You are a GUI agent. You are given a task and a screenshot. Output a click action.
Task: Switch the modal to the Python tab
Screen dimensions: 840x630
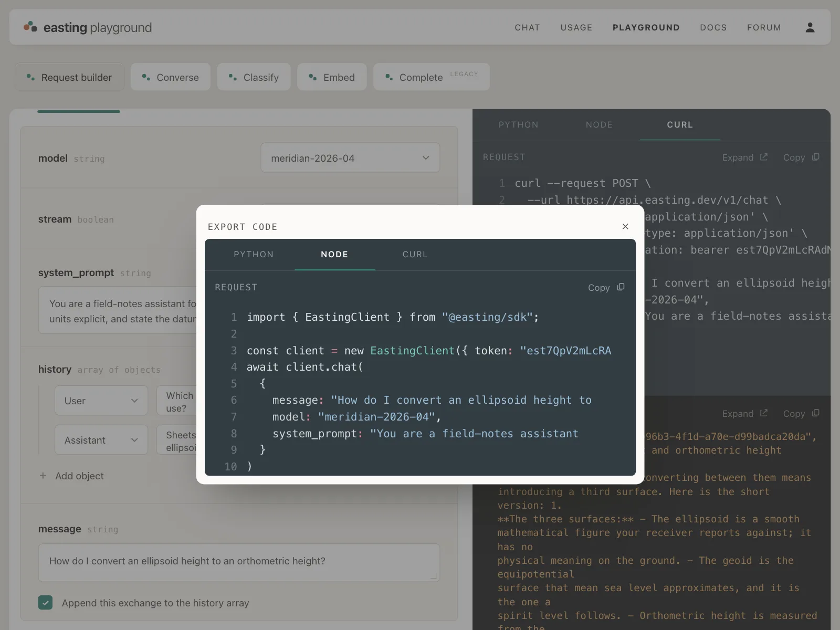pos(254,254)
